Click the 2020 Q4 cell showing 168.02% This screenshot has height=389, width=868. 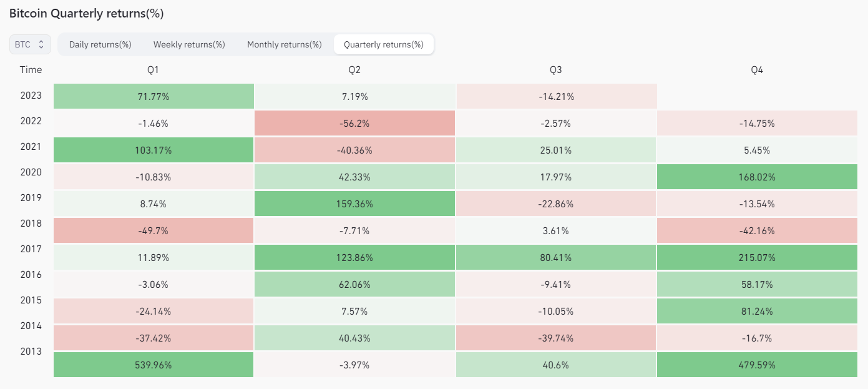[757, 177]
